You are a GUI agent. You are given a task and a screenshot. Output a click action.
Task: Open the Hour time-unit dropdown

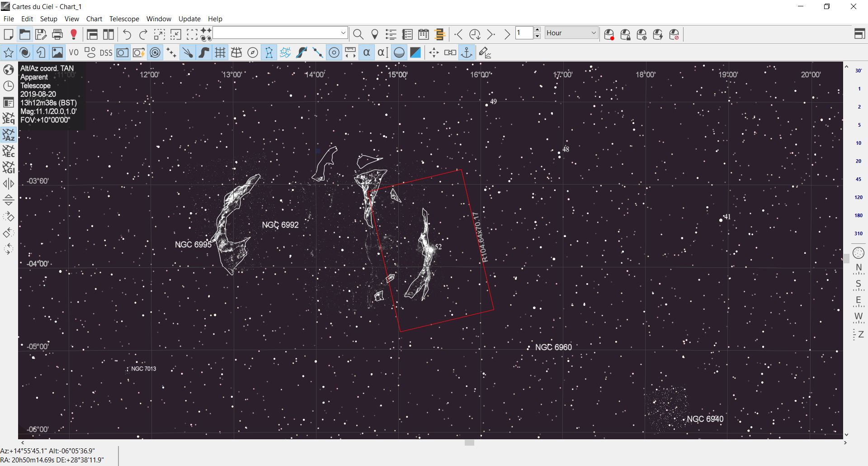[x=571, y=33]
